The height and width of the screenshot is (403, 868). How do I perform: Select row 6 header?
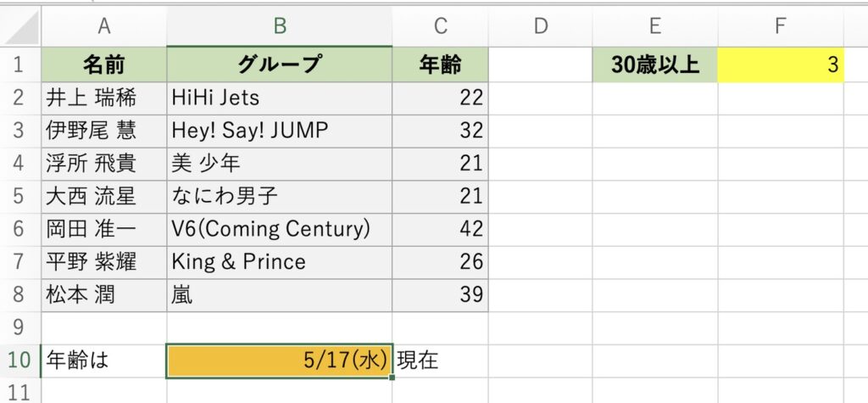[x=20, y=229]
